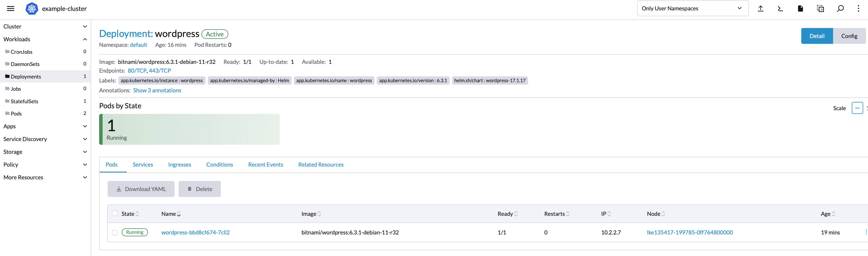Screen dimensions: 868x256
Task: Open the header overflow menu (three dots)
Action: click(x=858, y=9)
